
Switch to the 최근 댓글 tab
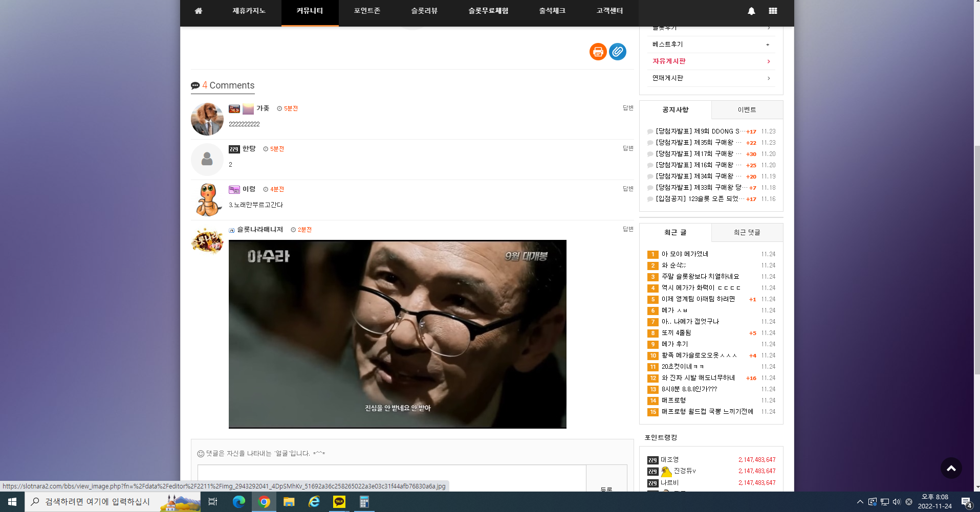pos(747,233)
